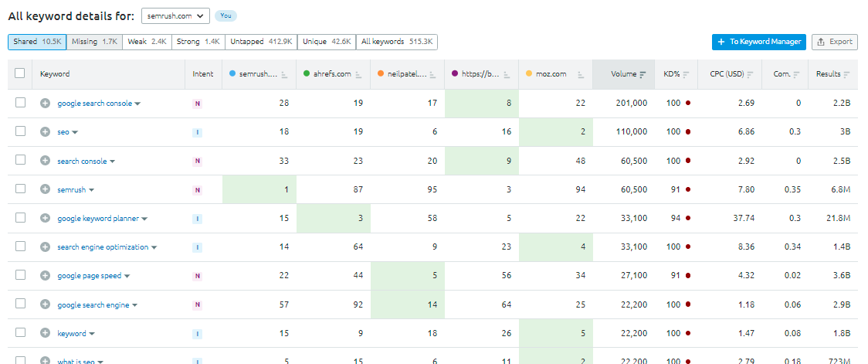Switch to the Shared 10.5K tab

pyautogui.click(x=37, y=42)
